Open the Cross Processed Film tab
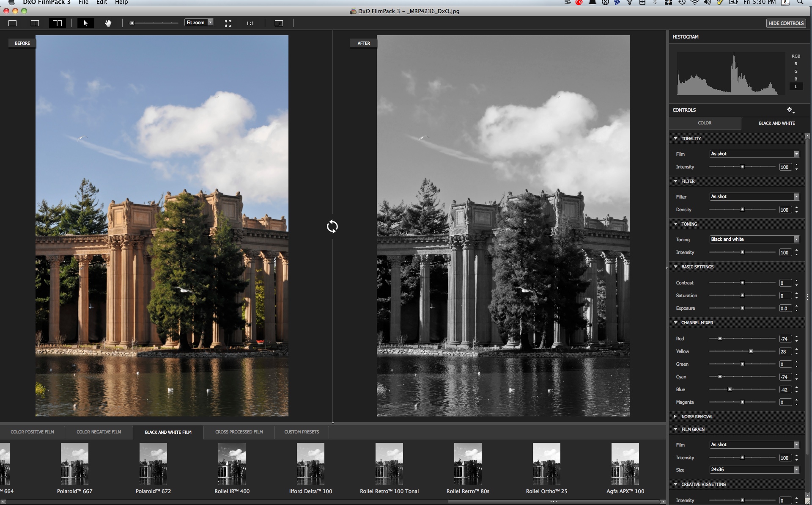812x505 pixels. 239,432
